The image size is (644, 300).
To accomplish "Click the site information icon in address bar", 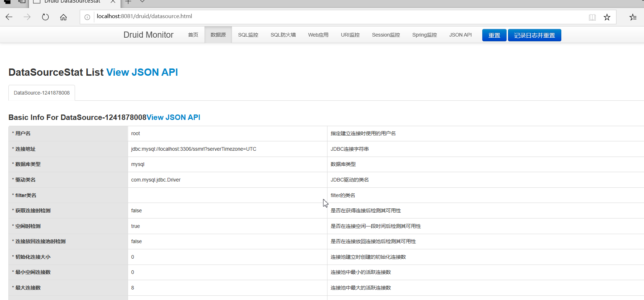I will coord(87,17).
